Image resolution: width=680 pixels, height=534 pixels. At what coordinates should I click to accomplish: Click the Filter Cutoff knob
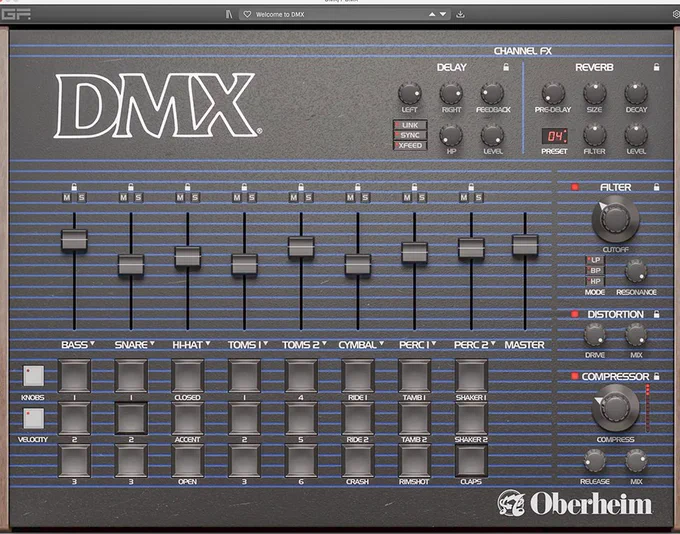point(615,218)
